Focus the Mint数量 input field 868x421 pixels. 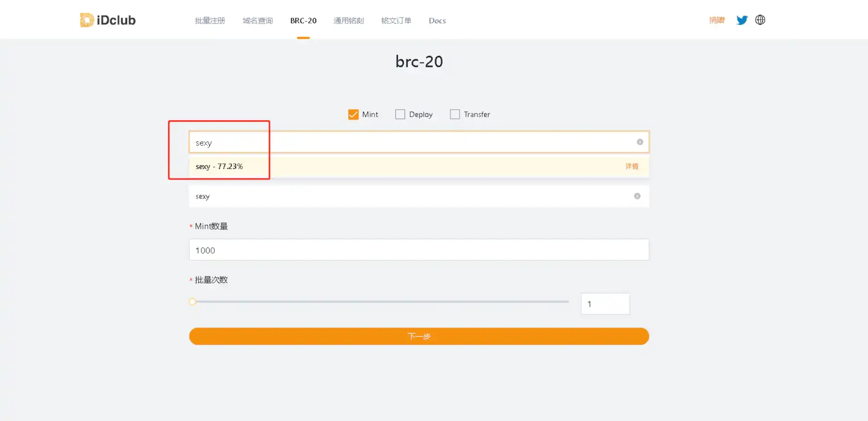tap(418, 250)
